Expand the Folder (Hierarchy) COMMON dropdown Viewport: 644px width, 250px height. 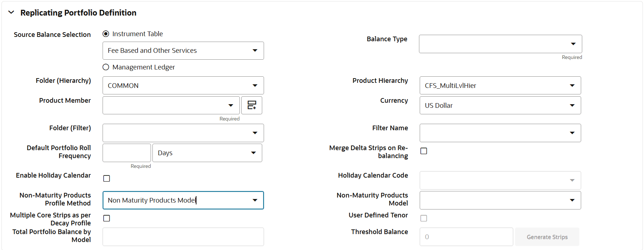point(255,86)
